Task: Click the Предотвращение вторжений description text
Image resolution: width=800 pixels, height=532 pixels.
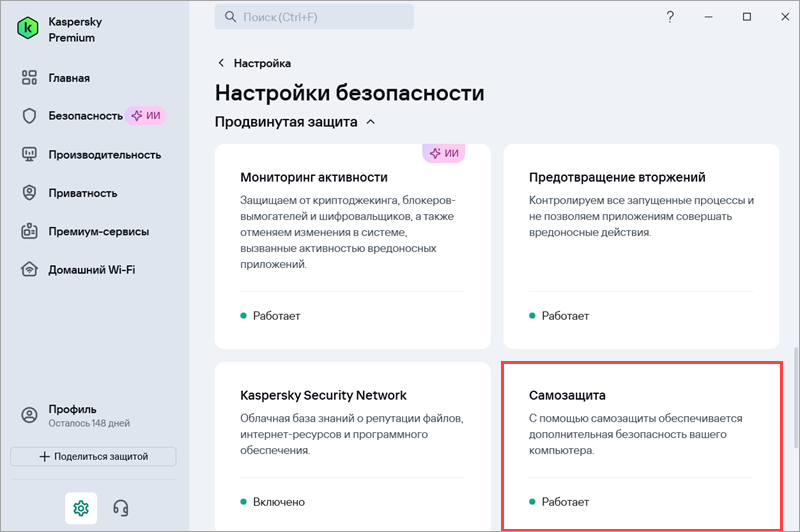Action: pos(641,216)
